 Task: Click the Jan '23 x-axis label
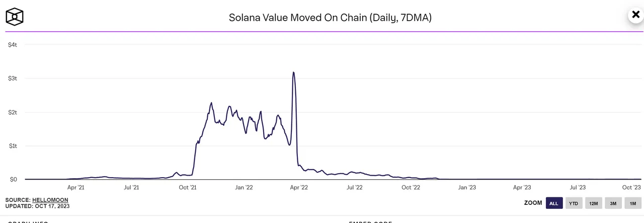tap(467, 187)
